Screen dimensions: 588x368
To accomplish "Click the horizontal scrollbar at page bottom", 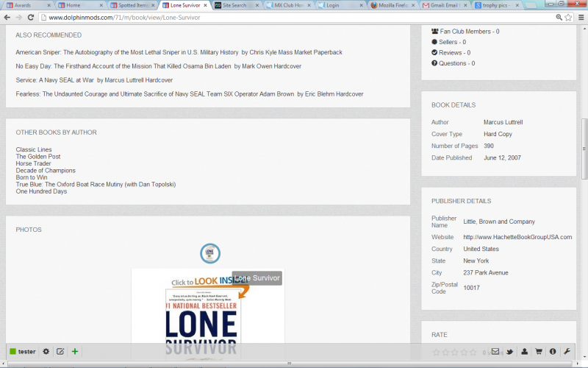I will (x=289, y=364).
